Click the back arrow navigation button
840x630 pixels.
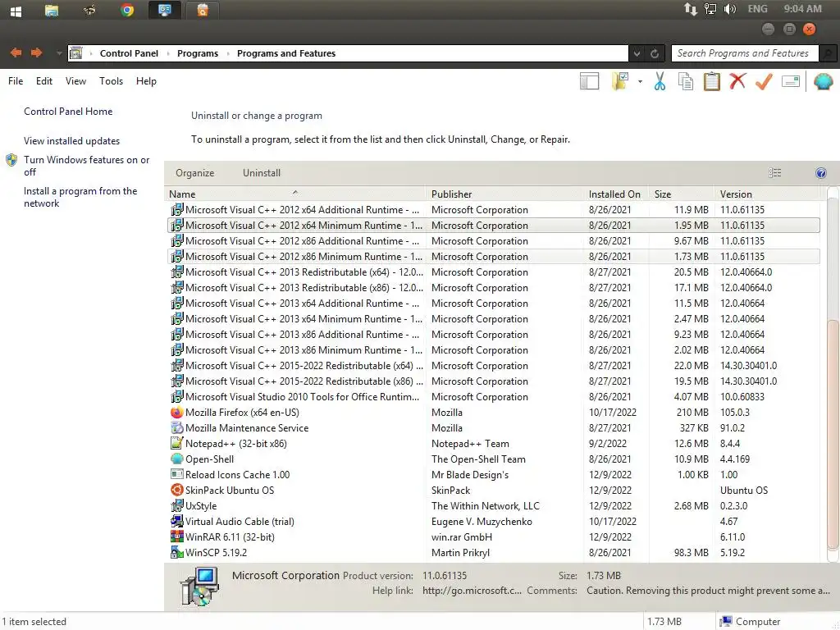[16, 52]
